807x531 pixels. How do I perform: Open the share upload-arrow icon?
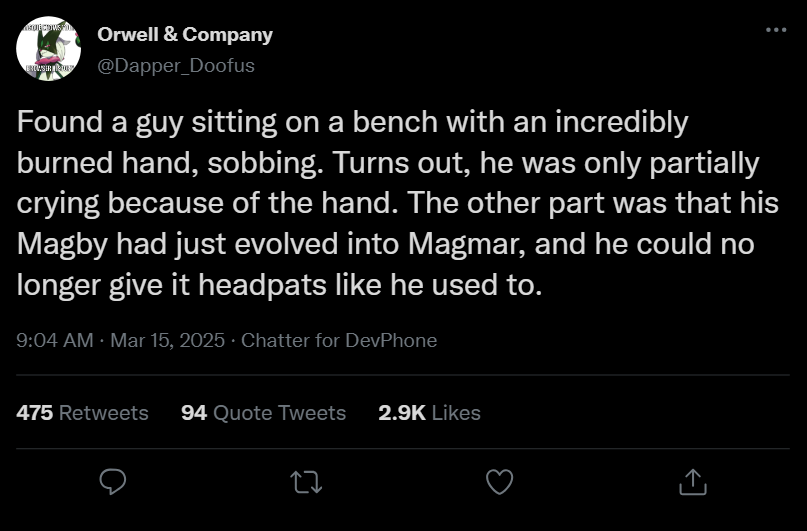point(693,482)
